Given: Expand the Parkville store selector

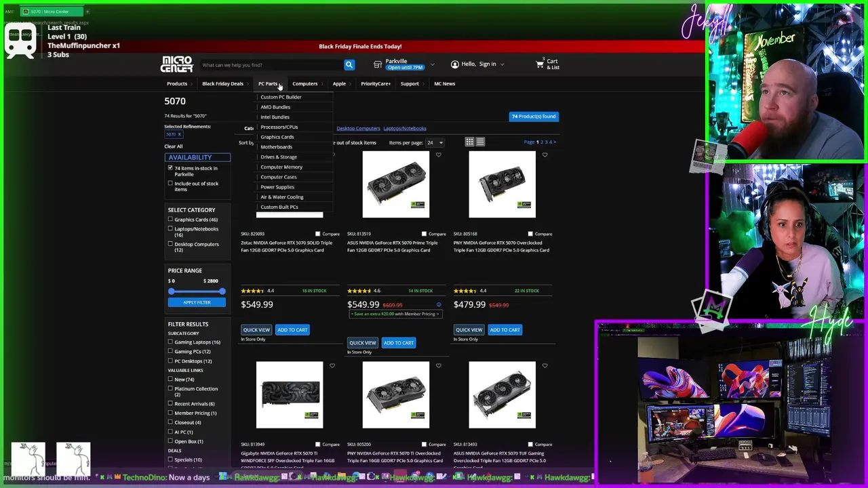Looking at the screenshot, I should 432,66.
